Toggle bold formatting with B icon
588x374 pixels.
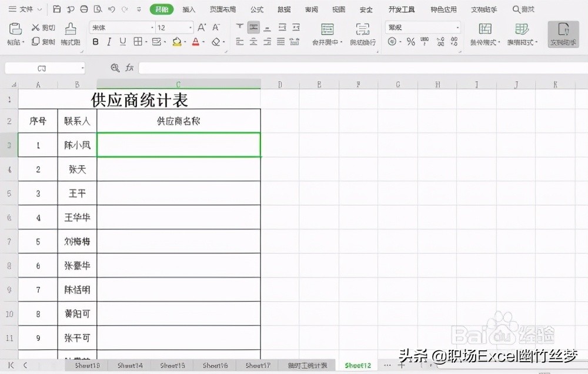tap(95, 42)
